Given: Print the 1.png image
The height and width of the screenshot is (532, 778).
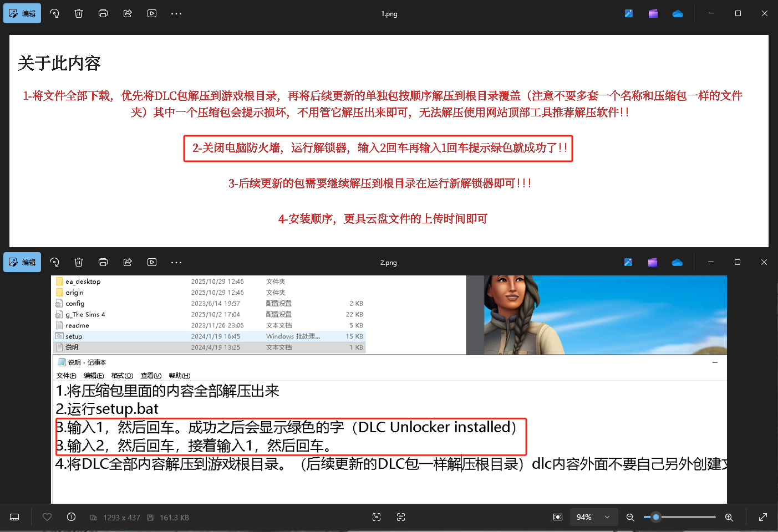Looking at the screenshot, I should (103, 13).
